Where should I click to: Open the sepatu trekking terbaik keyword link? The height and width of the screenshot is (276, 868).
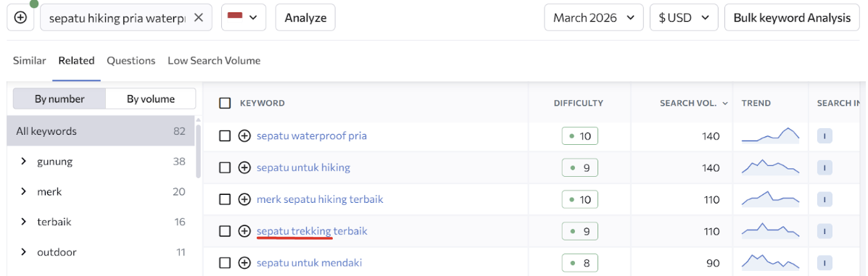313,231
